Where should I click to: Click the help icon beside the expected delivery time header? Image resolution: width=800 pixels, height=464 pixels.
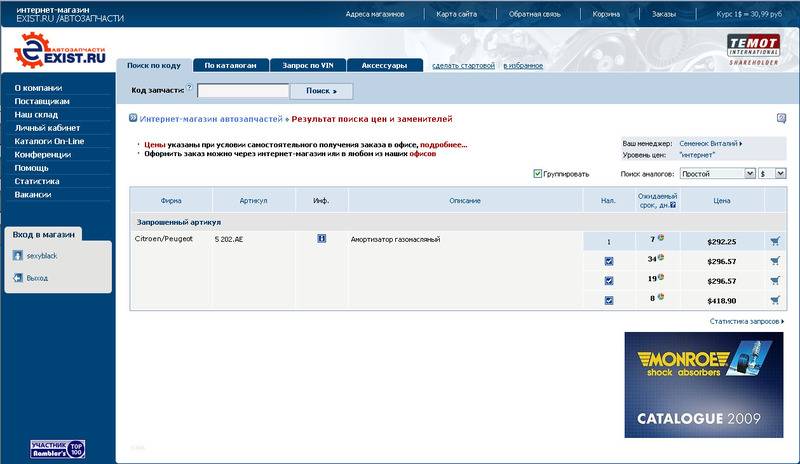(672, 205)
